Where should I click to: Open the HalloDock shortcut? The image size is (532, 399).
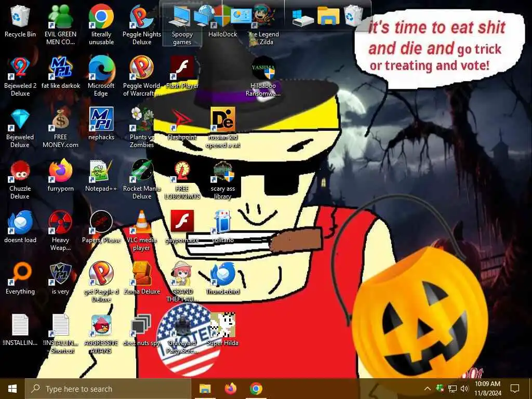coord(222,20)
